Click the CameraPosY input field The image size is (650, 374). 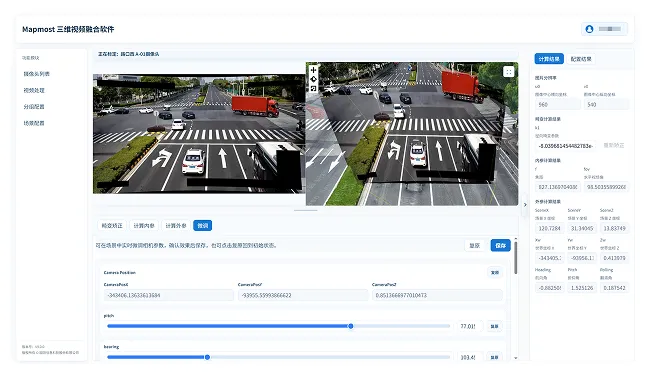pos(303,295)
